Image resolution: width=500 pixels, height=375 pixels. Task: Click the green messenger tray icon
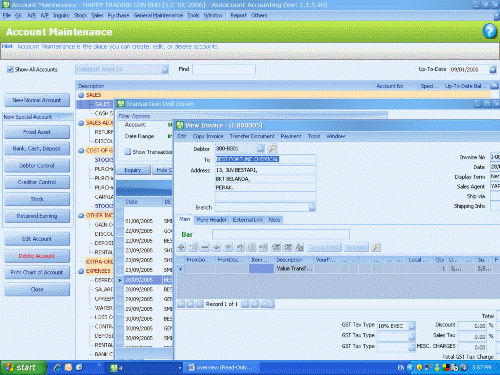(x=437, y=368)
